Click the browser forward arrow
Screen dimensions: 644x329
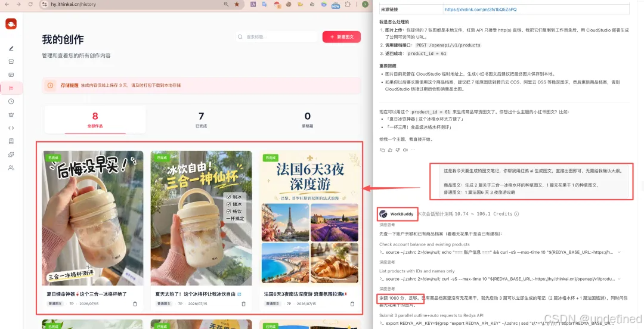tap(18, 4)
